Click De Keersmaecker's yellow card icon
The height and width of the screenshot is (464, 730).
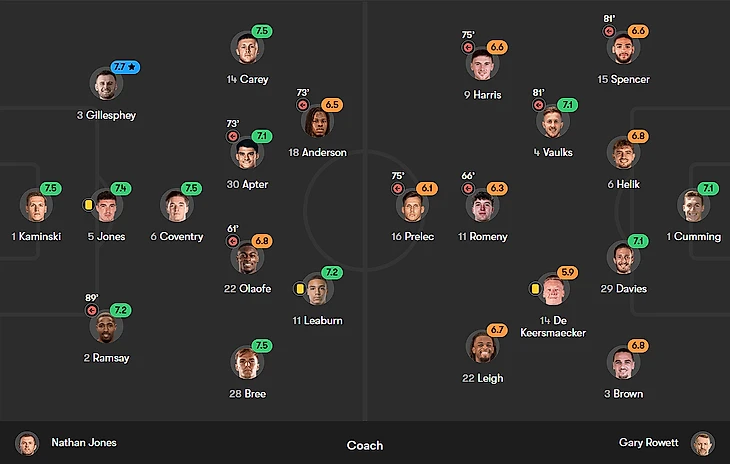535,288
